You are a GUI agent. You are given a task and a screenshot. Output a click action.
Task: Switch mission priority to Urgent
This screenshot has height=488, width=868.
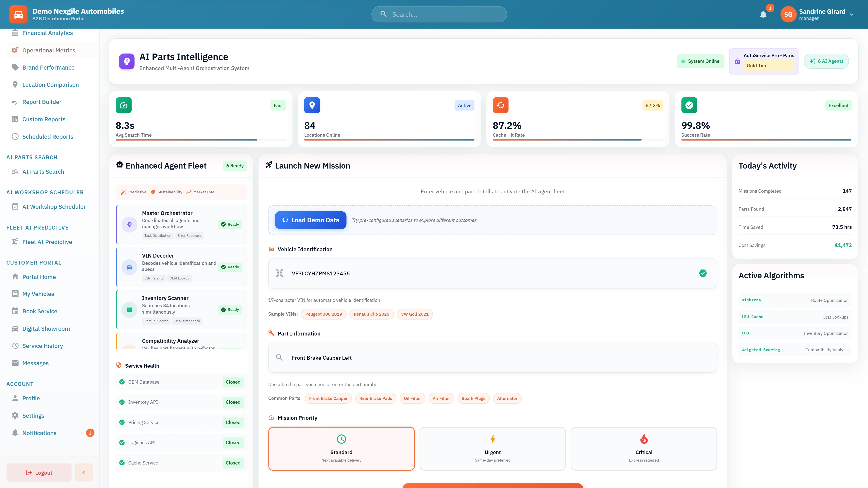[492, 448]
